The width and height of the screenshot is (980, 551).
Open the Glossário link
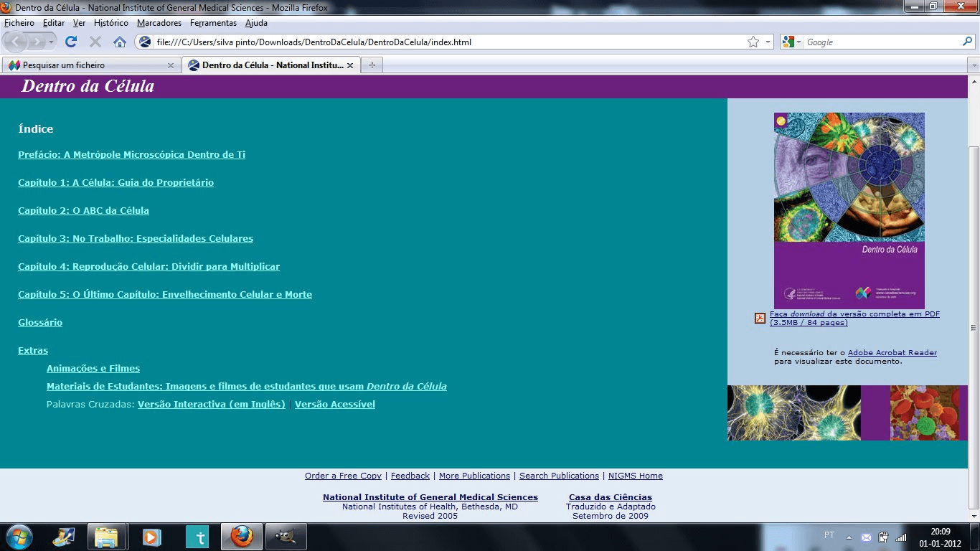[x=40, y=323]
